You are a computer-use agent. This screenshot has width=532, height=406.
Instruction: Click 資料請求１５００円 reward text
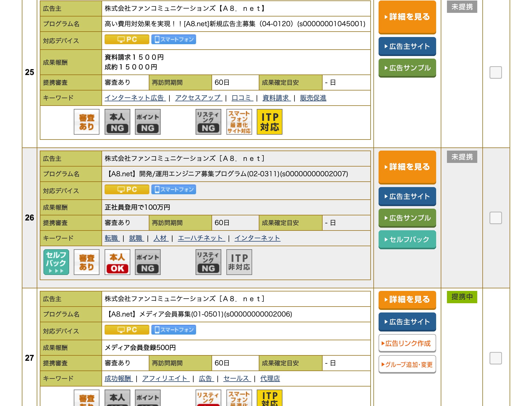134,57
